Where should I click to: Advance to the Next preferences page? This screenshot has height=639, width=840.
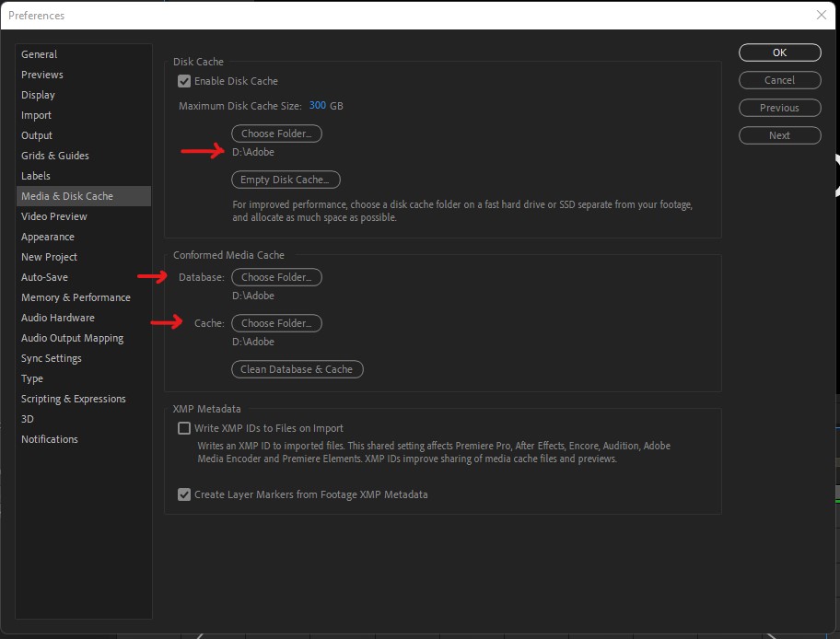779,135
